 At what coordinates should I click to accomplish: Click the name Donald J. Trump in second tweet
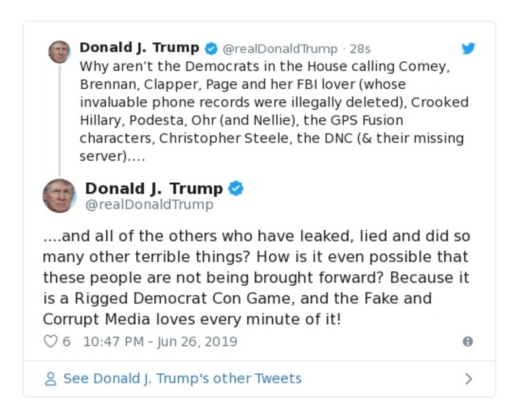pyautogui.click(x=154, y=188)
